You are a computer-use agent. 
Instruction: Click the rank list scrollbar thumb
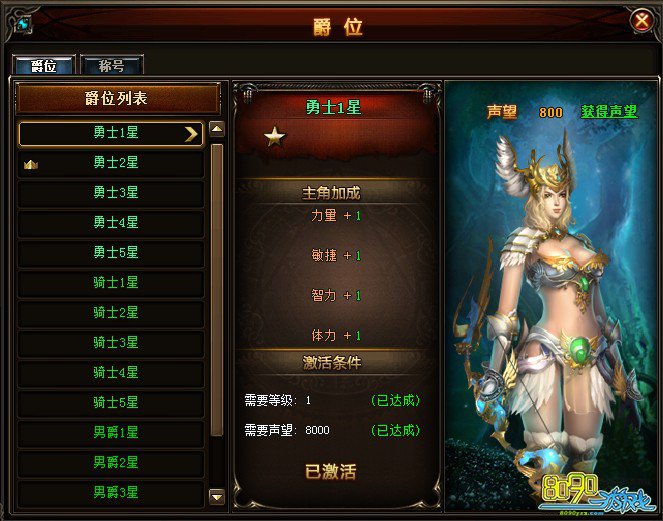click(217, 290)
